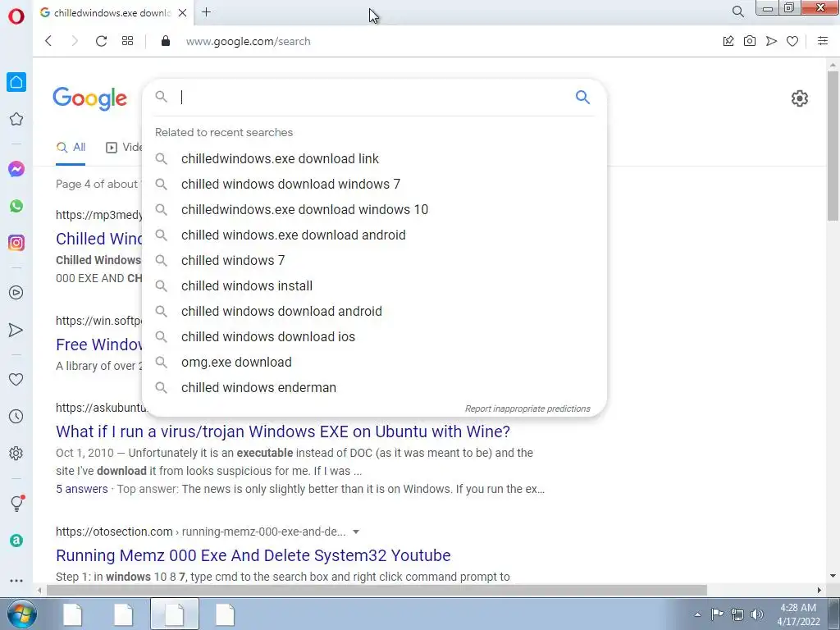This screenshot has width=840, height=630.
Task: Click the vertical scrollbar thumb
Action: pos(833,144)
